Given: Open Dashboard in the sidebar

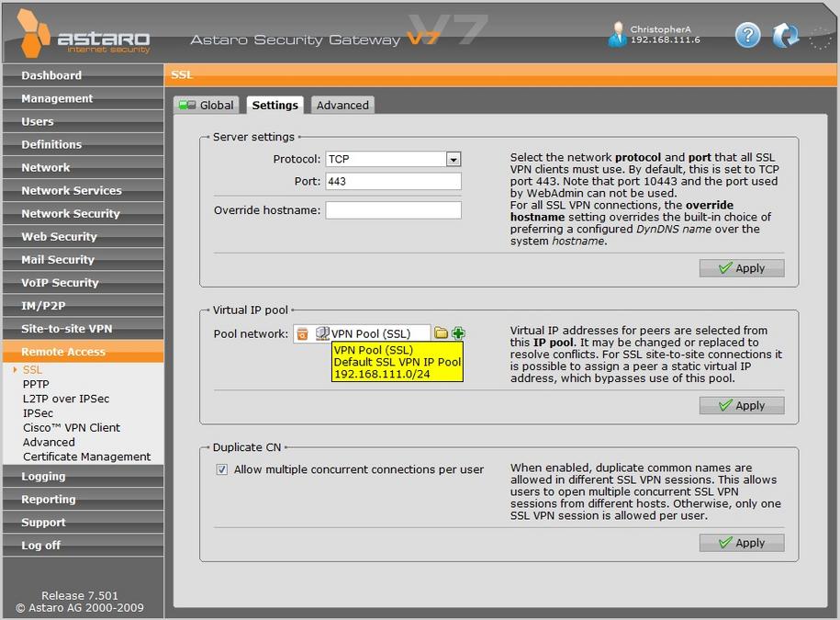Looking at the screenshot, I should 84,75.
